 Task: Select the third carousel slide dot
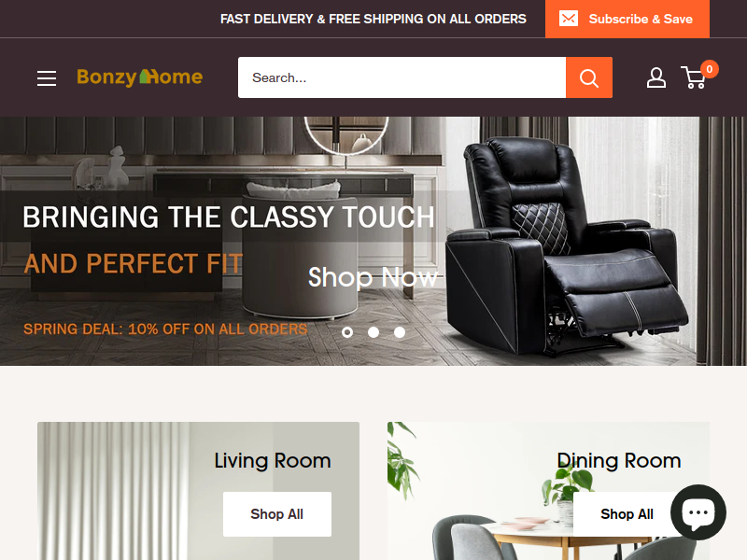[400, 332]
